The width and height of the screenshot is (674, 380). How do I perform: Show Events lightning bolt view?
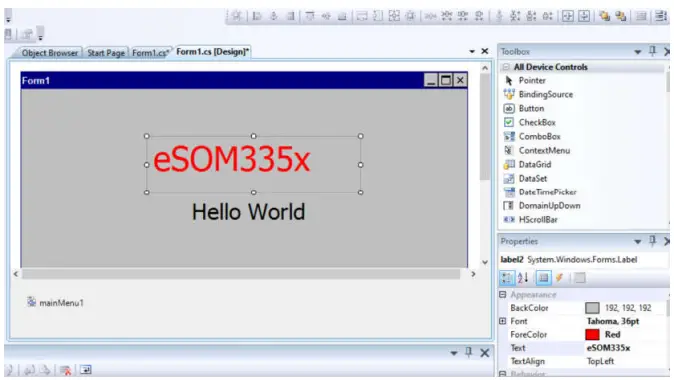tap(559, 278)
